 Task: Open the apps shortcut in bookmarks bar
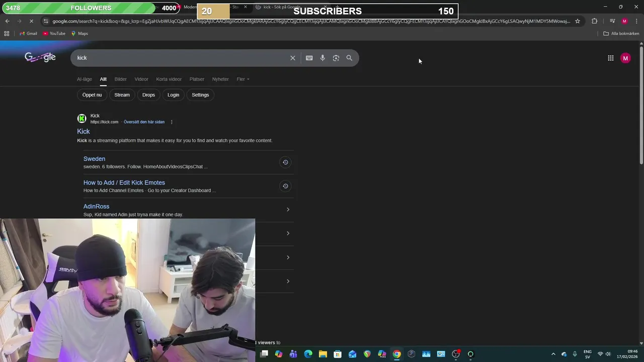7,34
